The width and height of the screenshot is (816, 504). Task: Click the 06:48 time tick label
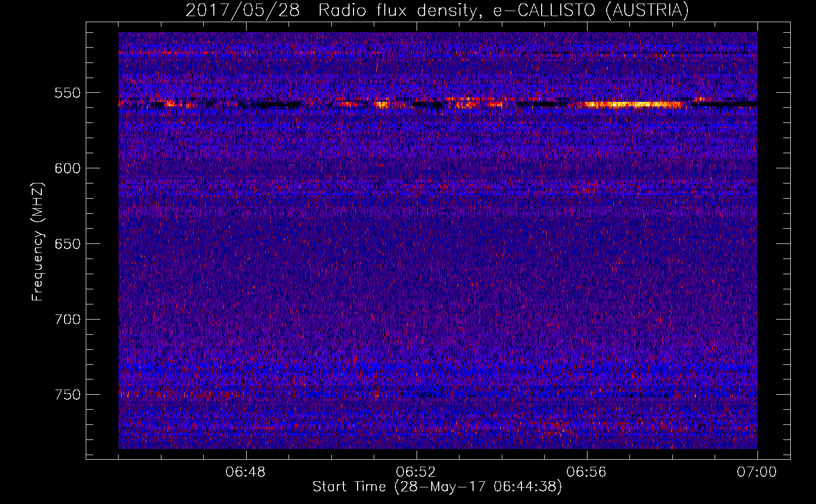pos(246,472)
